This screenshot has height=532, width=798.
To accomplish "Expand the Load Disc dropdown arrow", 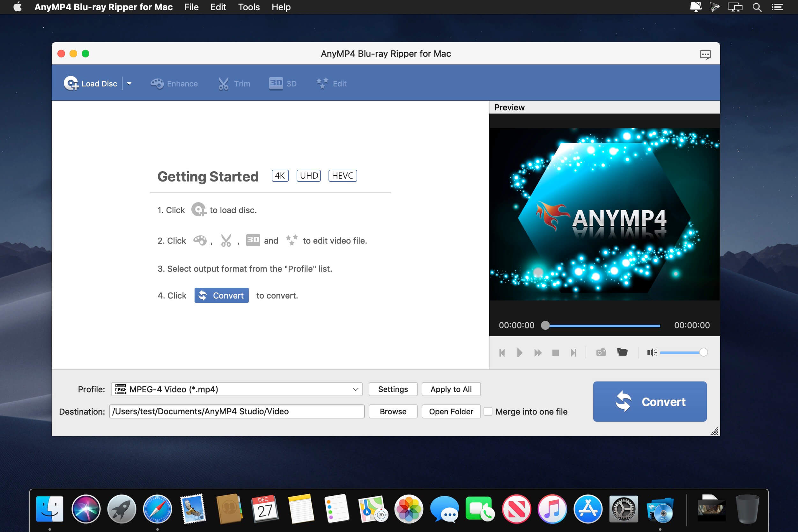I will pyautogui.click(x=129, y=84).
